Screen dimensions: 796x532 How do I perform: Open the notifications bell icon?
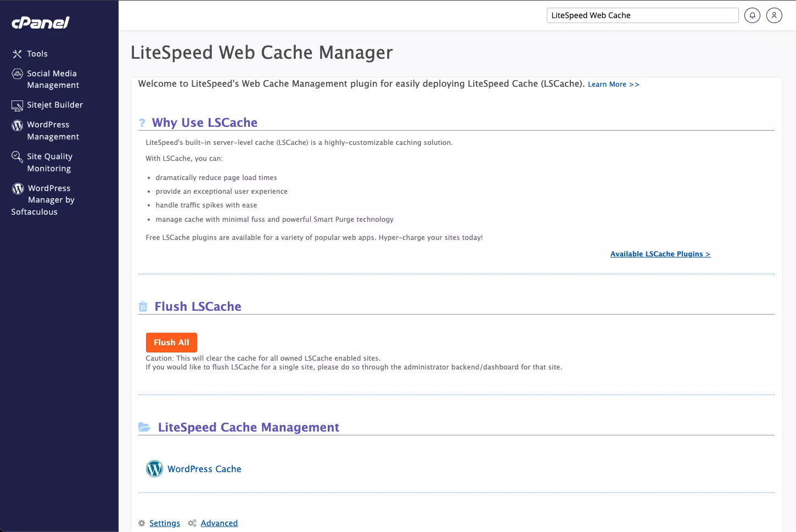coord(752,15)
